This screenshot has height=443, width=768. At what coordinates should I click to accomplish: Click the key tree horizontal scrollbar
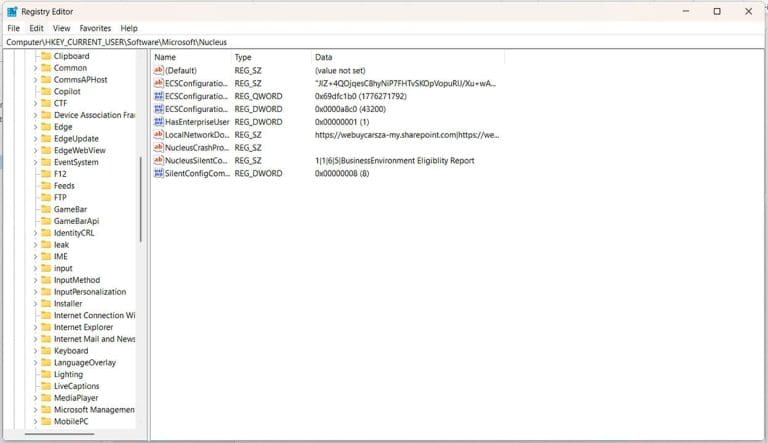[x=60, y=434]
